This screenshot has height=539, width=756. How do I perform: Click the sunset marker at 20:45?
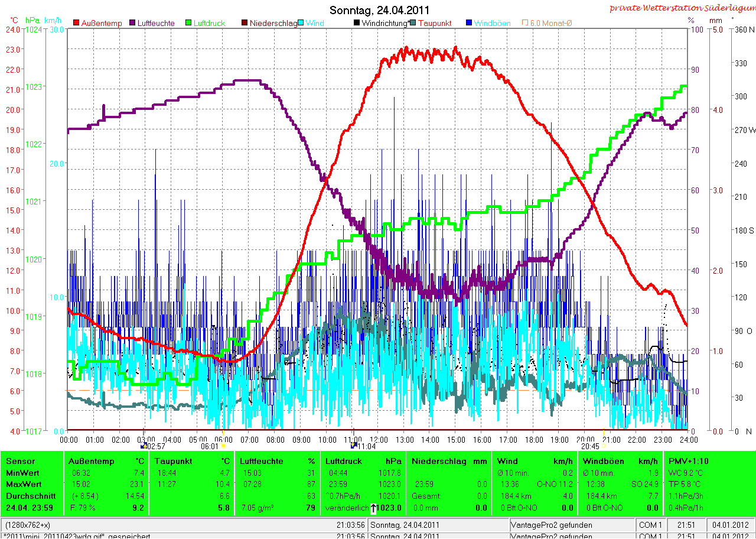[x=605, y=447]
